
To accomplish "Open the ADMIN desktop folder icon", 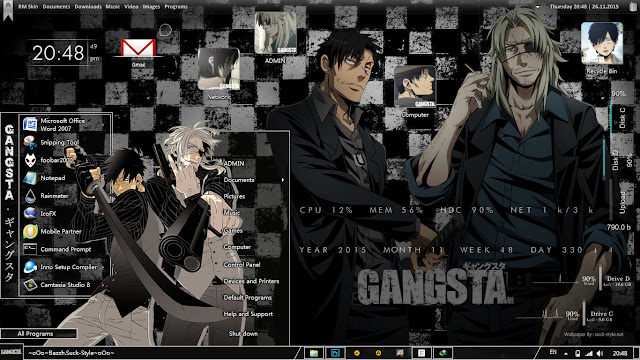I will coord(275,33).
